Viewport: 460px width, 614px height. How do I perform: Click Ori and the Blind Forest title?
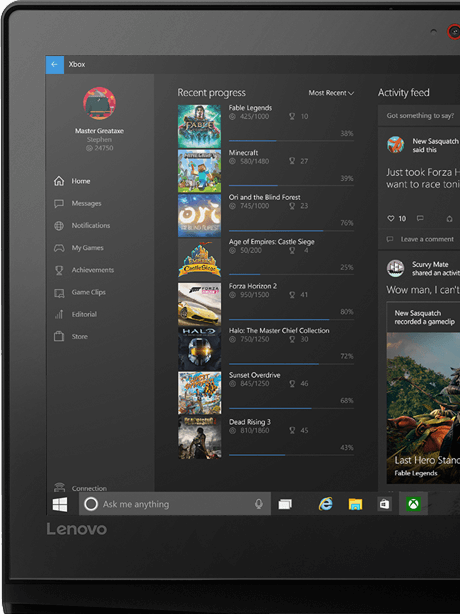click(264, 197)
